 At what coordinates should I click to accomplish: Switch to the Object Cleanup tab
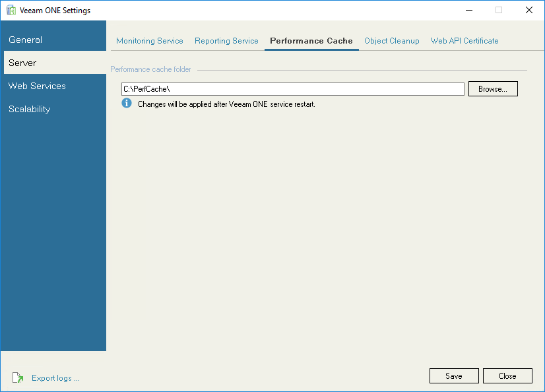(x=391, y=40)
